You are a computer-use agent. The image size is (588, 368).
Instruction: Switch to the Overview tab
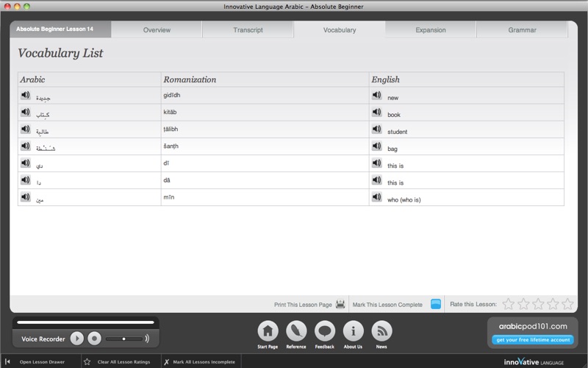tap(157, 29)
